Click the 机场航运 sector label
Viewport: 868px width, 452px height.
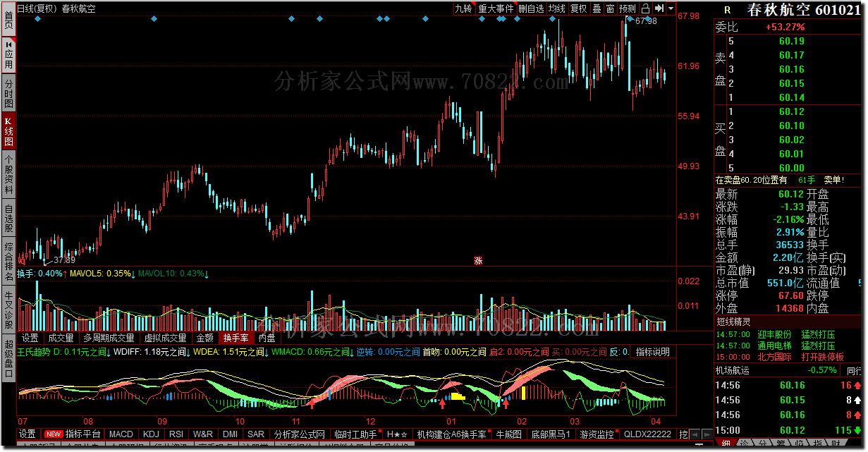[x=733, y=369]
